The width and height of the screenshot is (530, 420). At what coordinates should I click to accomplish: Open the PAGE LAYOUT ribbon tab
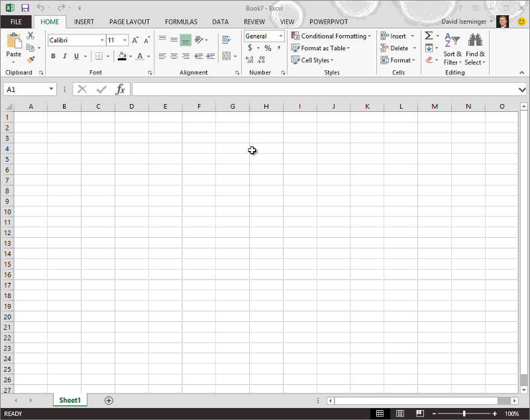[x=129, y=22]
